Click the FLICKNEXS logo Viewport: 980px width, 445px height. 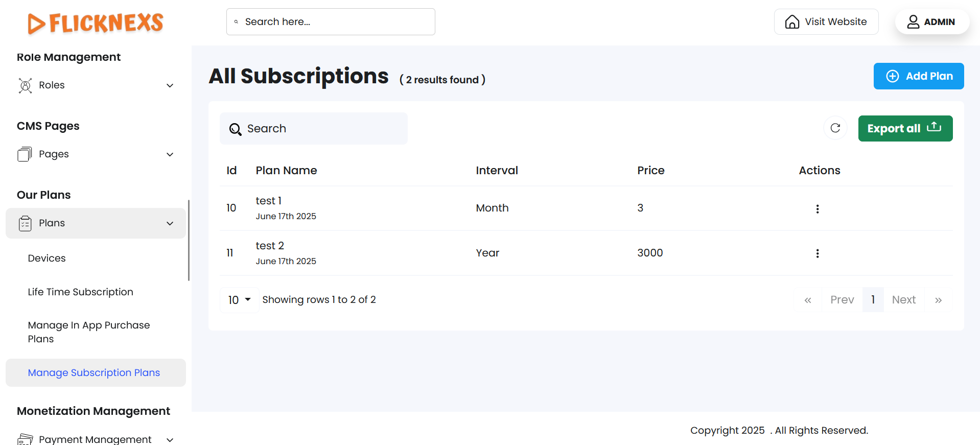click(96, 23)
